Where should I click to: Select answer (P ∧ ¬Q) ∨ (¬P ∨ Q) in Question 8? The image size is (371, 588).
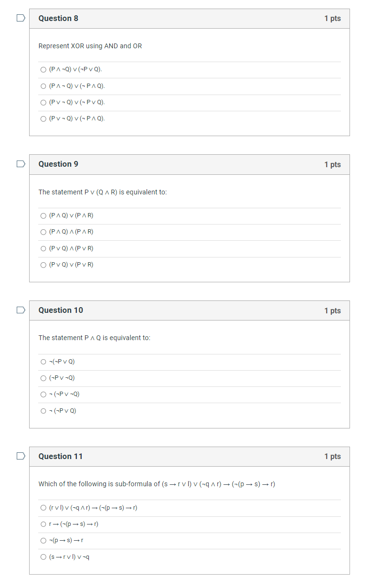tap(43, 69)
